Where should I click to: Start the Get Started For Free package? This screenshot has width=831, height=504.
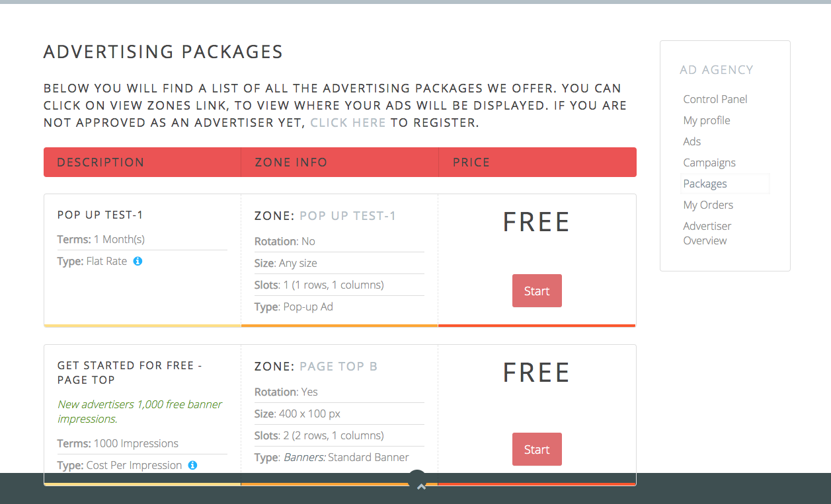536,449
